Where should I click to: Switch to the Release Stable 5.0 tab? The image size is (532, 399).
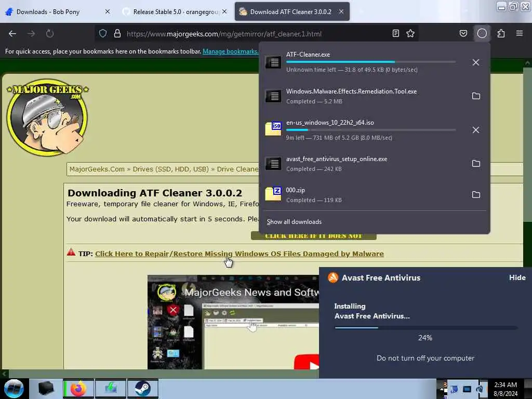pos(176,12)
